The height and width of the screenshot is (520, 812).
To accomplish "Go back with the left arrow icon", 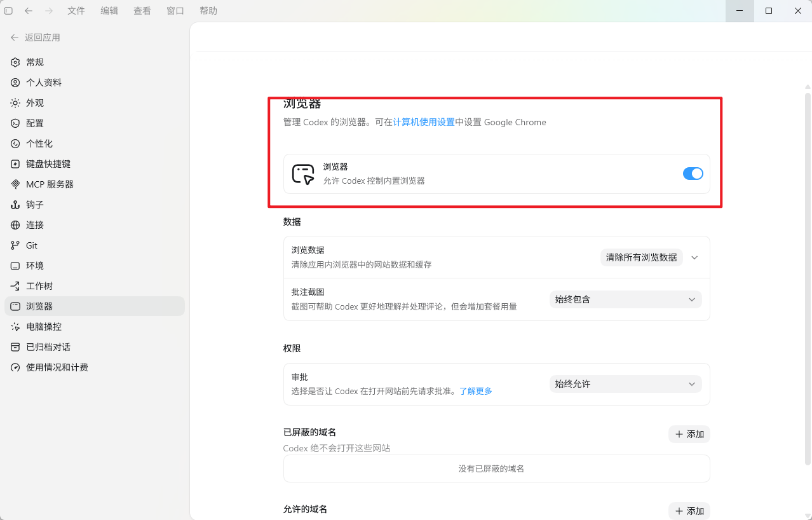I will 29,11.
